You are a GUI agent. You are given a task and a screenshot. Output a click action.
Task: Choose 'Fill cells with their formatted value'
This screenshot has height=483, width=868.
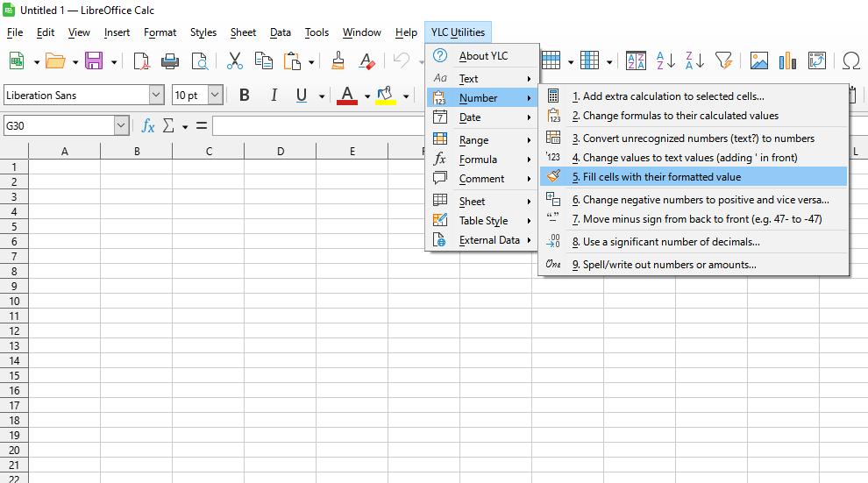tap(661, 177)
